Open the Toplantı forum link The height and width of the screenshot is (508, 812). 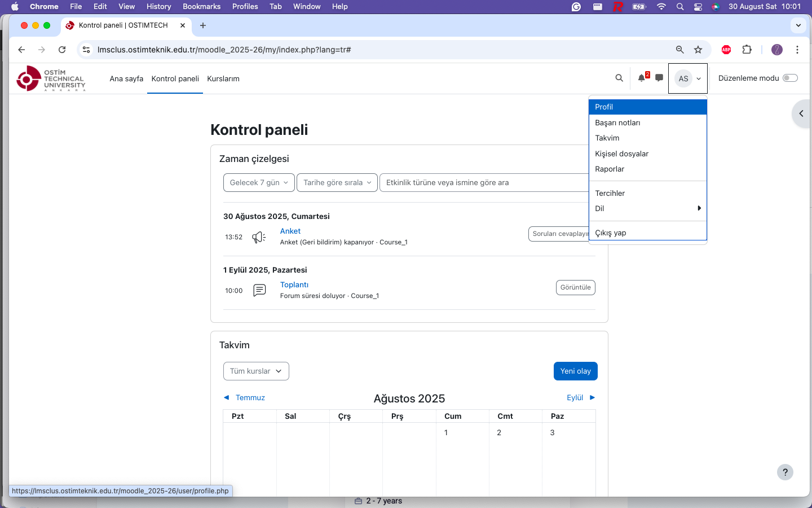pos(294,285)
